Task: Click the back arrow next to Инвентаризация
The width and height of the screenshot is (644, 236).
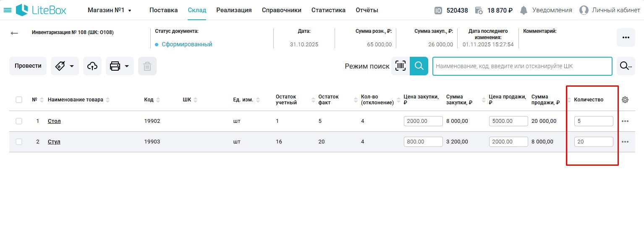Action: pyautogui.click(x=15, y=33)
